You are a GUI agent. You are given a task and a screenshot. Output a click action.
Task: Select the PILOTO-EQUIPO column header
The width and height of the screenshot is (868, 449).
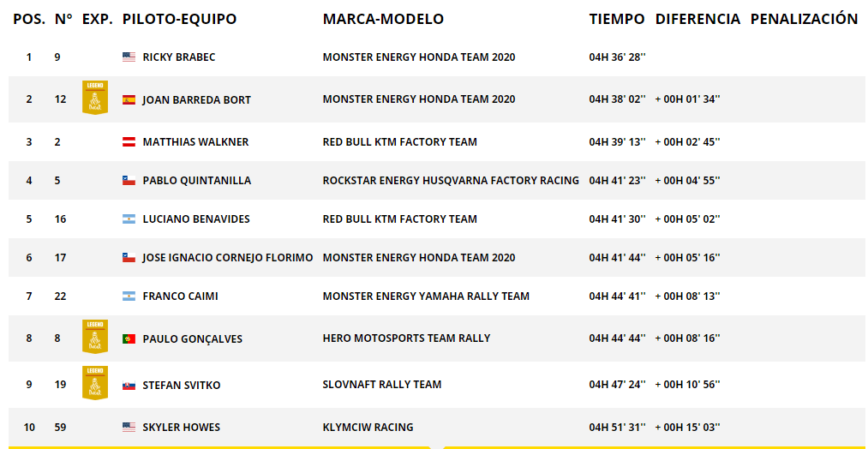coord(179,19)
